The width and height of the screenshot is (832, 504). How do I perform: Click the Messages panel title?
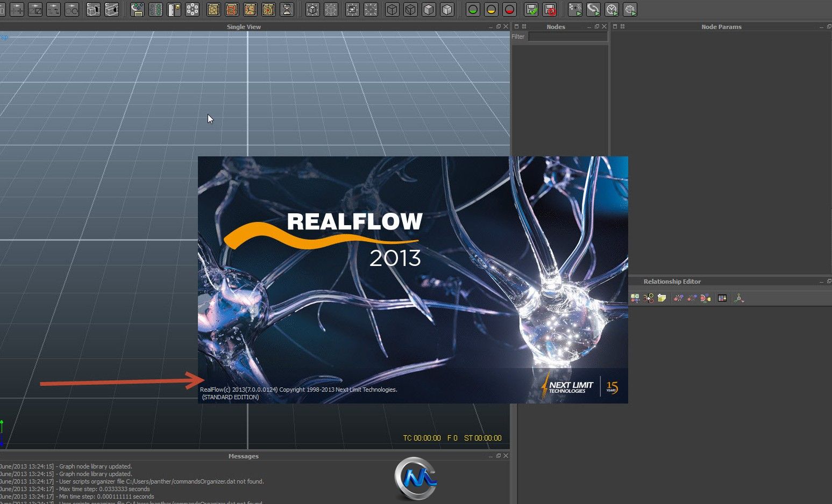pyautogui.click(x=244, y=456)
